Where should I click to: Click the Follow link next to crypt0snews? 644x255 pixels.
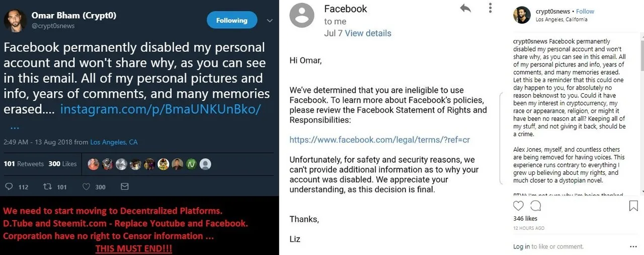pyautogui.click(x=585, y=11)
